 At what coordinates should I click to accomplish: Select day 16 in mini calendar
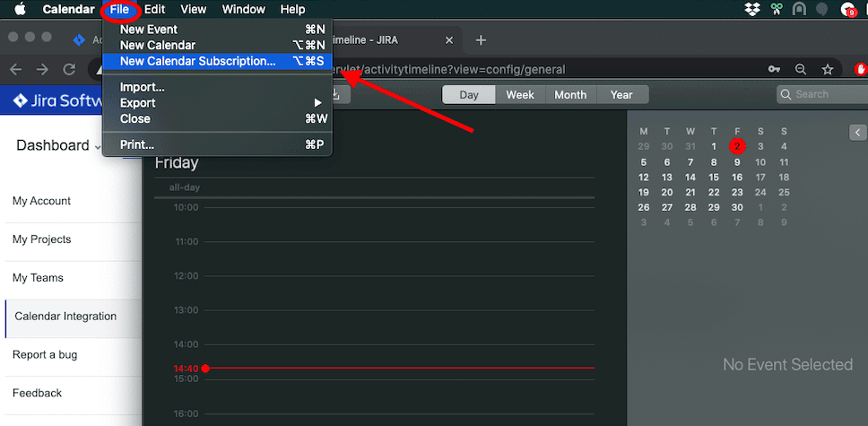click(x=737, y=178)
